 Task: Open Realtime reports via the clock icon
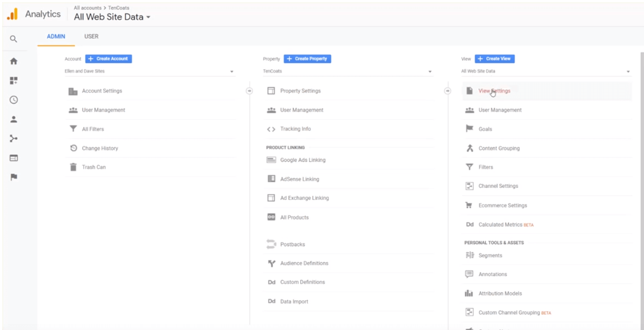(14, 100)
